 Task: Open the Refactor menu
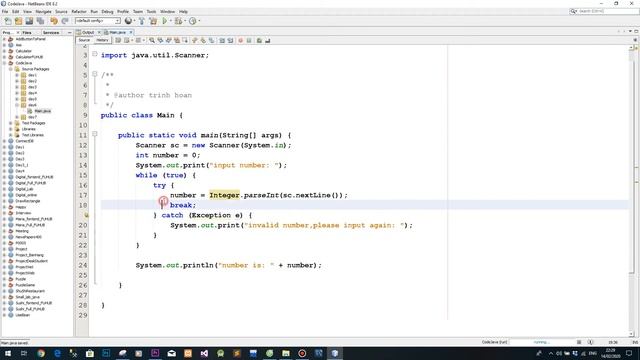click(79, 11)
